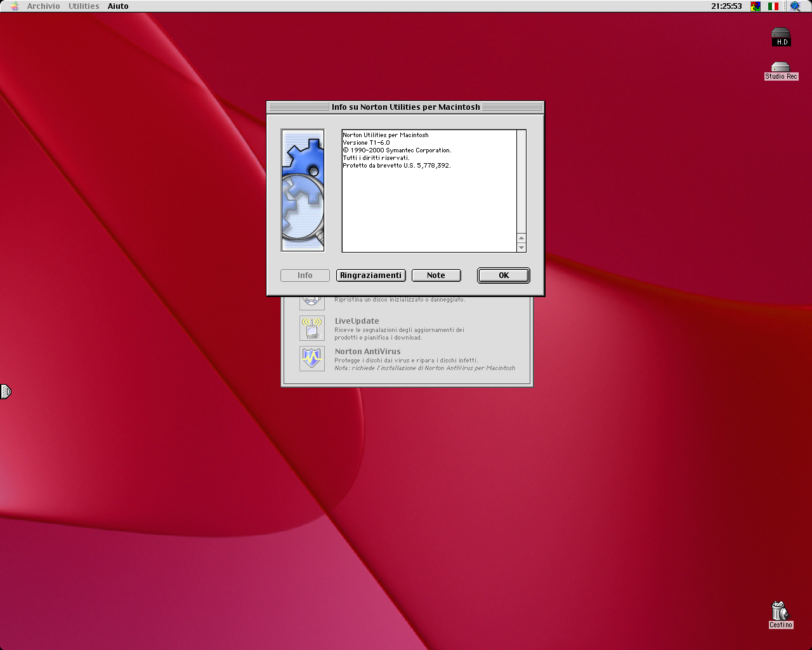812x650 pixels.
Task: Click the scrollbar up arrow in info box
Action: tap(521, 239)
